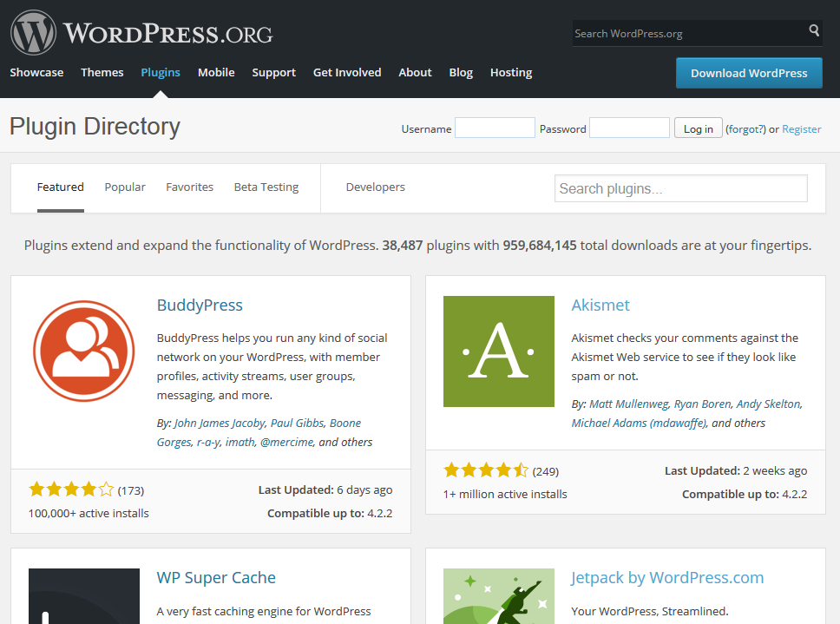The image size is (840, 624).
Task: Open the BuddyPress plugin icon
Action: point(84,351)
